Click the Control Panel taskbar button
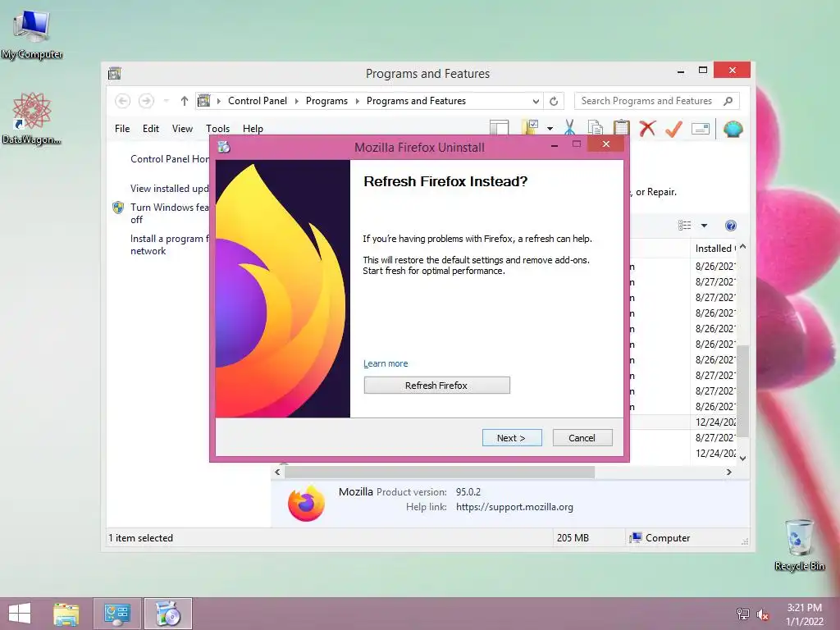Screen dimensions: 840x630 [x=117, y=614]
